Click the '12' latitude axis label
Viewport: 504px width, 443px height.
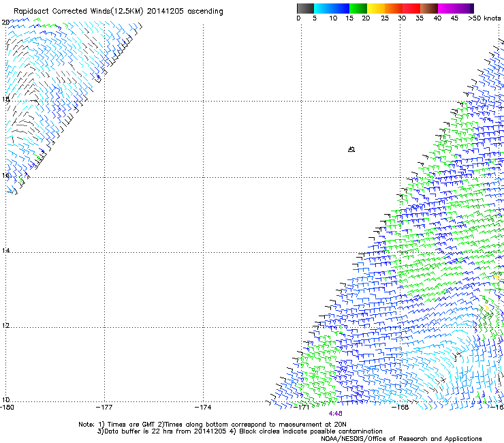tap(5, 325)
